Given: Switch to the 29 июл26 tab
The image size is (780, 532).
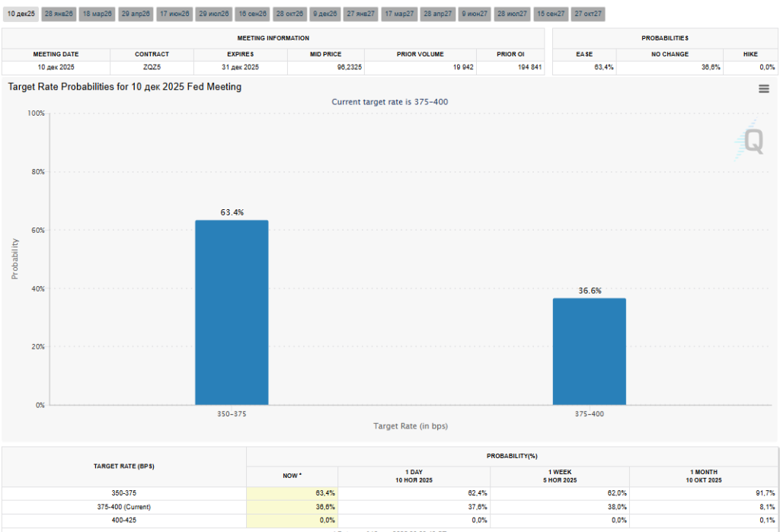Looking at the screenshot, I should coord(213,14).
